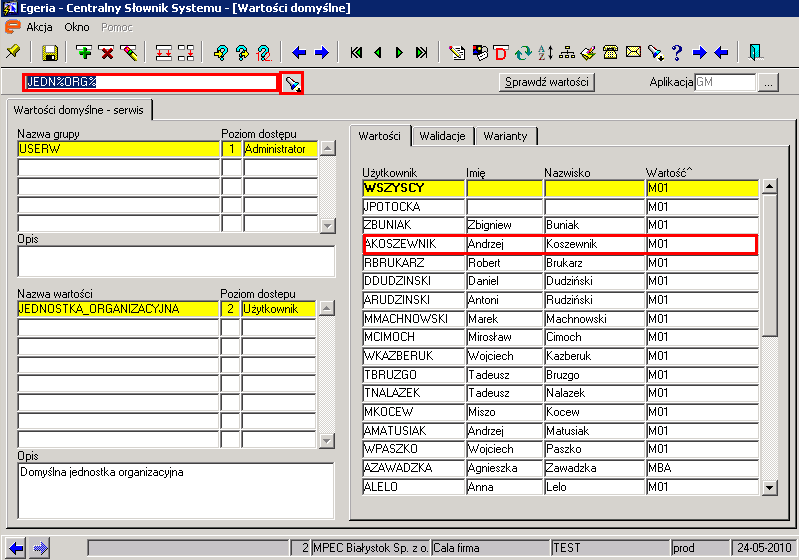Screen dimensions: 799x560
Task: Run search with flashlight beside JEDN%ORG% field
Action: [x=292, y=83]
